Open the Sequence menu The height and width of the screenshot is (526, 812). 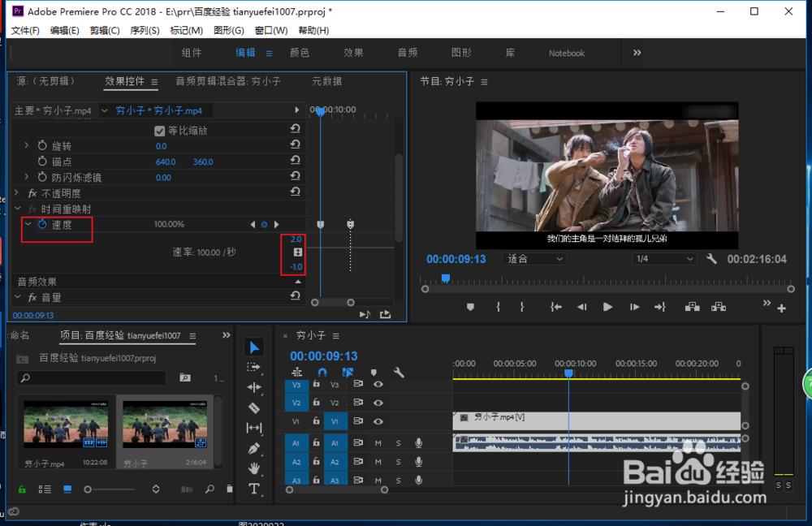point(145,31)
